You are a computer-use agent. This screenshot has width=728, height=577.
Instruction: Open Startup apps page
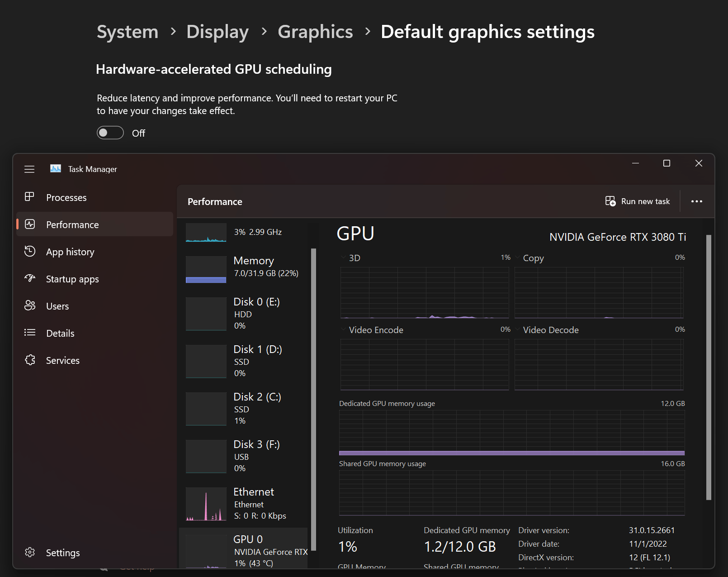[x=72, y=279]
